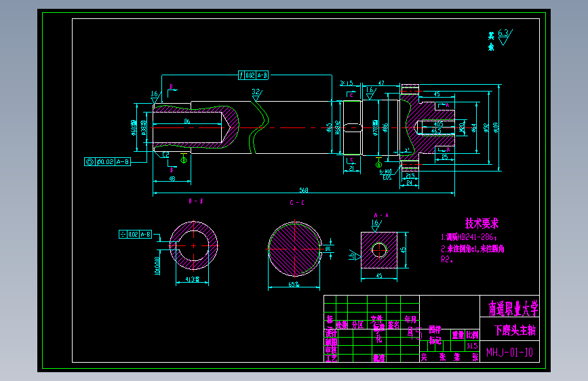Click the 设计 row label in title block
588x381 pixels.
(331, 333)
